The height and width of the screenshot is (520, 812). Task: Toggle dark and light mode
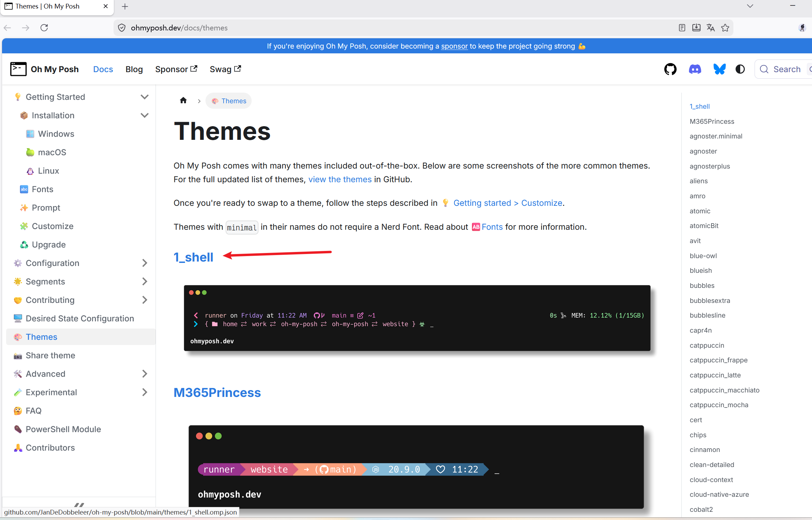(x=740, y=69)
